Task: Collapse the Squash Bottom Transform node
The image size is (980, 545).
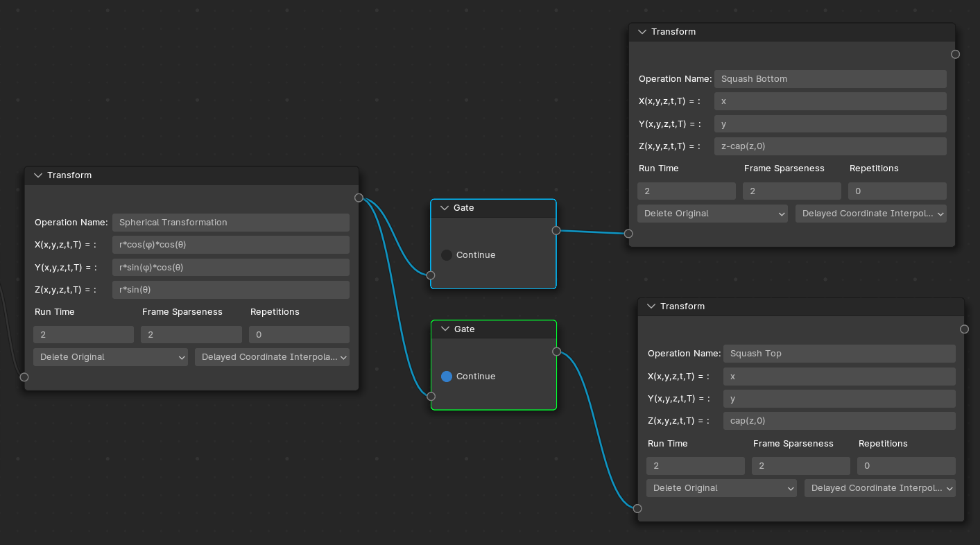Action: coord(642,32)
